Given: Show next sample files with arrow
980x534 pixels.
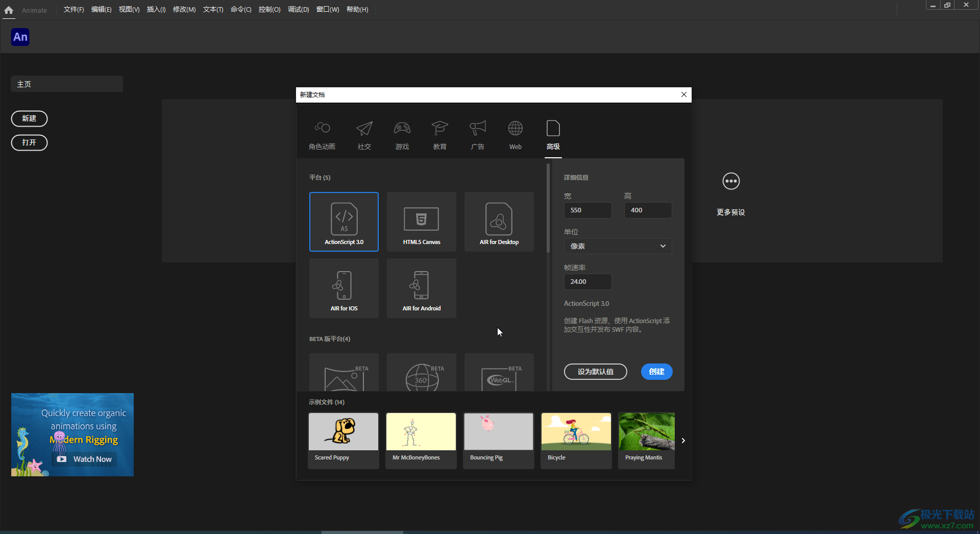Looking at the screenshot, I should [683, 441].
